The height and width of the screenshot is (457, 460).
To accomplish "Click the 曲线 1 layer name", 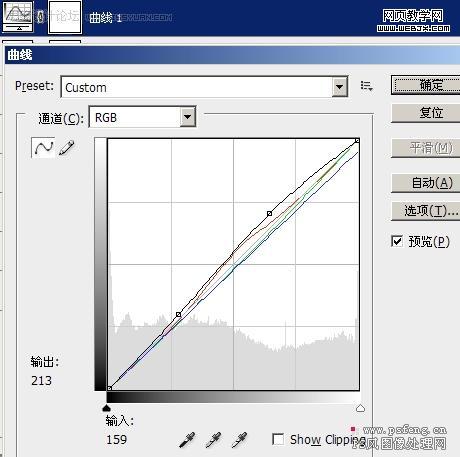I will pos(106,17).
